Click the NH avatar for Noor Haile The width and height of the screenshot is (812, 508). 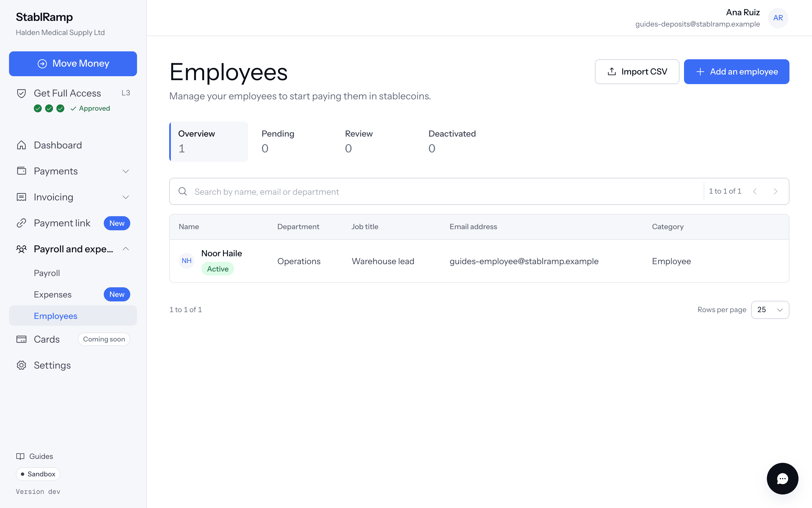[187, 261]
